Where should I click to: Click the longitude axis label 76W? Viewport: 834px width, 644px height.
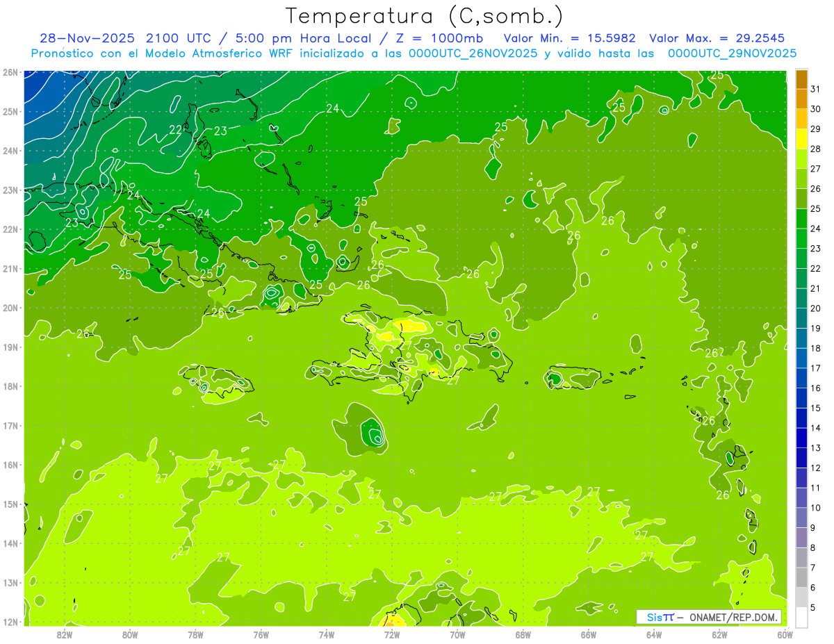pyautogui.click(x=261, y=634)
